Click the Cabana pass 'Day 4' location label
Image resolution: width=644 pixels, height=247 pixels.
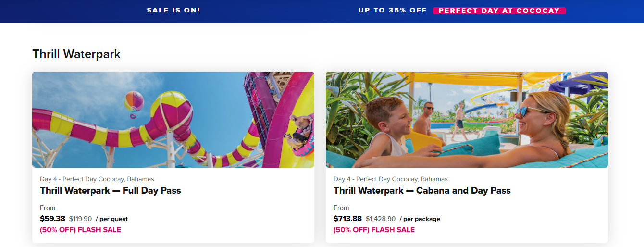coord(391,179)
